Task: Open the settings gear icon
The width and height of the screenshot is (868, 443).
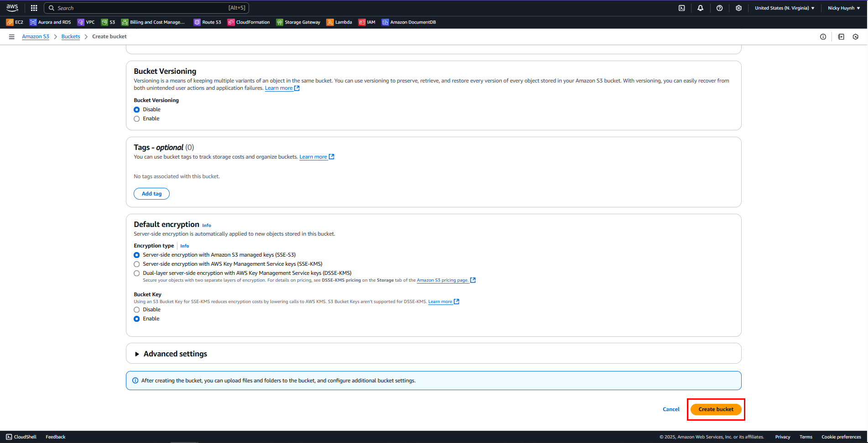Action: [738, 8]
